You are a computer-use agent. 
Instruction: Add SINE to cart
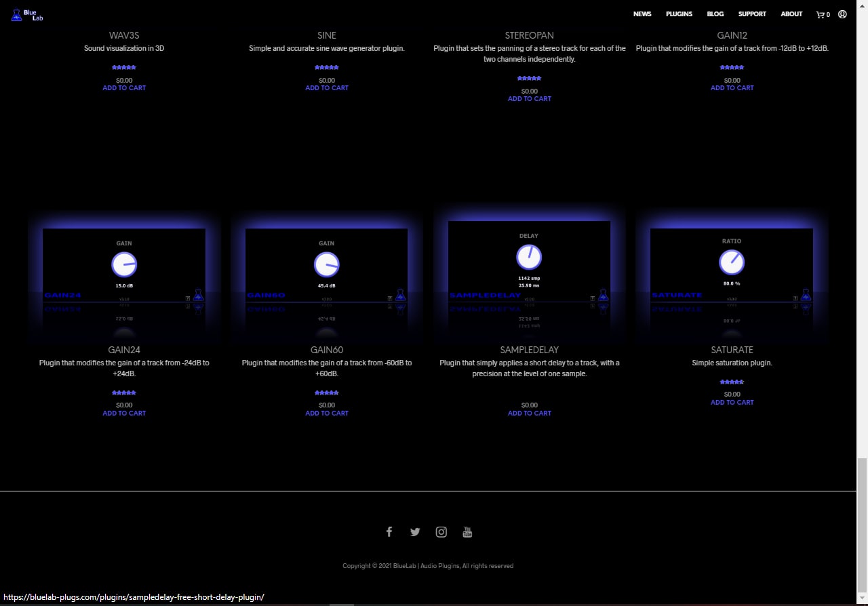(x=327, y=88)
